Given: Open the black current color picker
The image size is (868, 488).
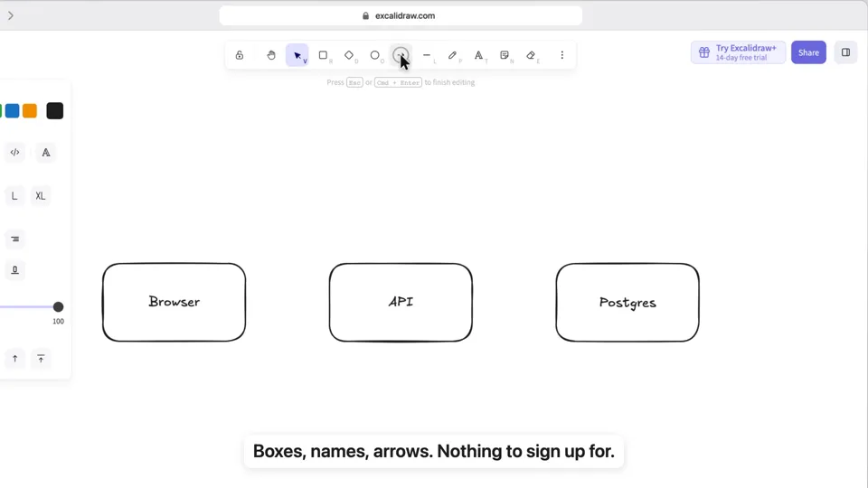Looking at the screenshot, I should coord(55,110).
